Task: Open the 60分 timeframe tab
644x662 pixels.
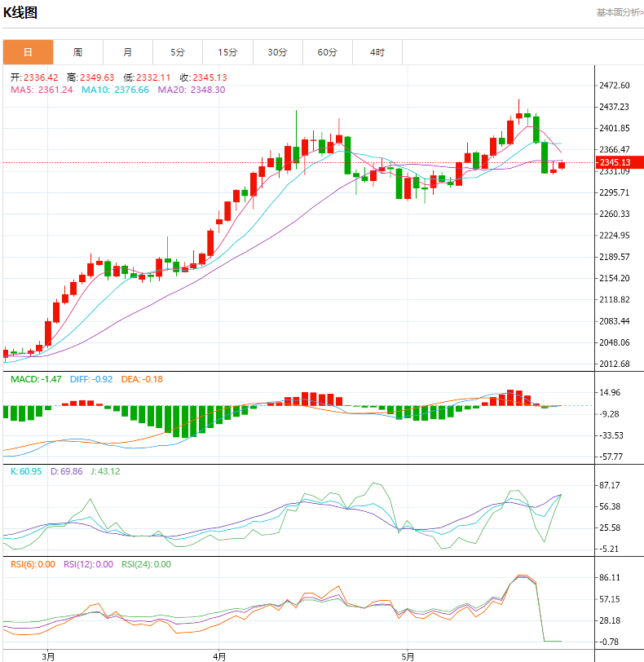Action: (x=328, y=52)
